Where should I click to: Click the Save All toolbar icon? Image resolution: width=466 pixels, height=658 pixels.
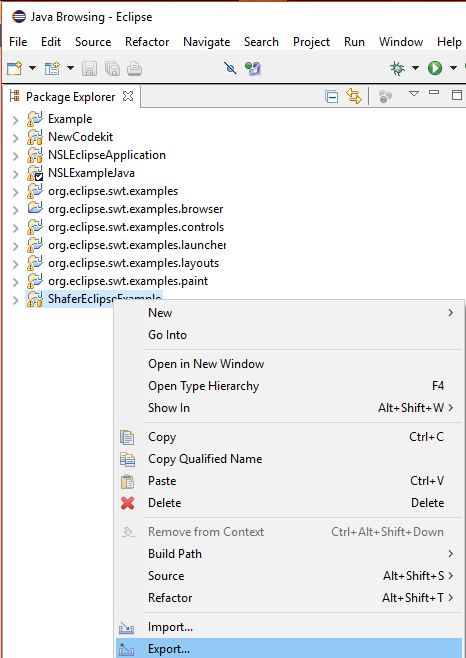pyautogui.click(x=113, y=68)
